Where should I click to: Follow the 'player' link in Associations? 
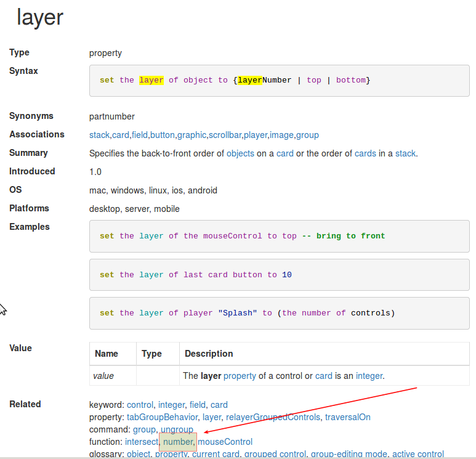[x=256, y=135]
